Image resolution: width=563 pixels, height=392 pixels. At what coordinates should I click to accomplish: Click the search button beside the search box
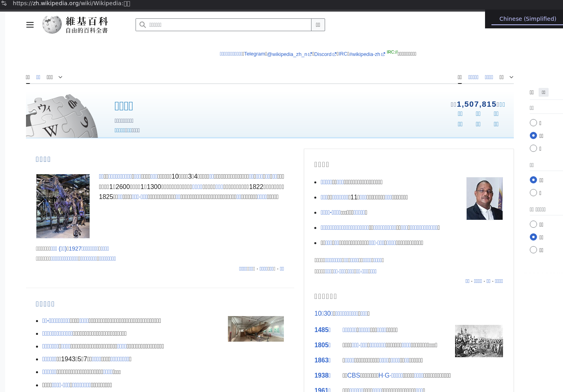(318, 25)
